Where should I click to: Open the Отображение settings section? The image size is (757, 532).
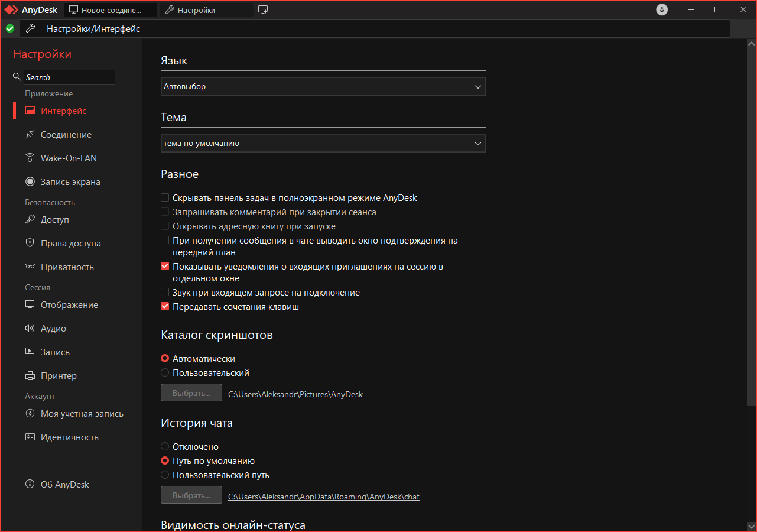tap(69, 305)
